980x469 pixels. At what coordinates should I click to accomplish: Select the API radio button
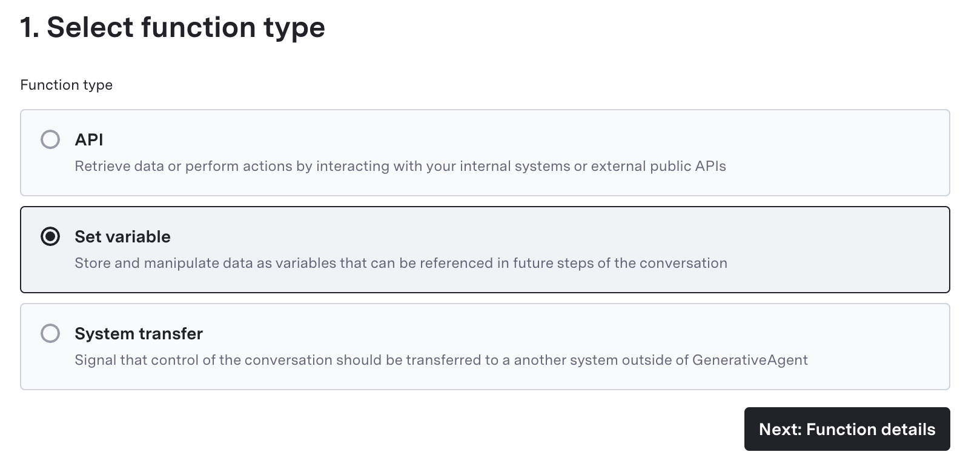[x=50, y=139]
